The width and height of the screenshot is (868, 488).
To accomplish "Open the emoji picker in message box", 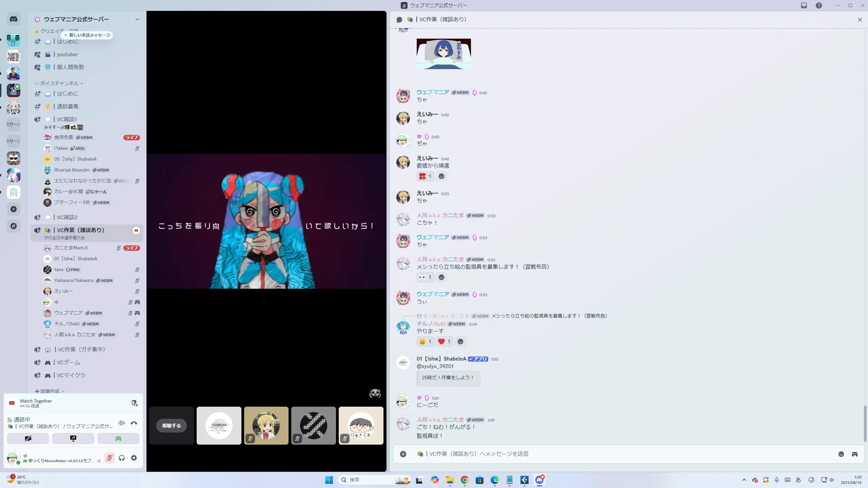I will pyautogui.click(x=841, y=454).
